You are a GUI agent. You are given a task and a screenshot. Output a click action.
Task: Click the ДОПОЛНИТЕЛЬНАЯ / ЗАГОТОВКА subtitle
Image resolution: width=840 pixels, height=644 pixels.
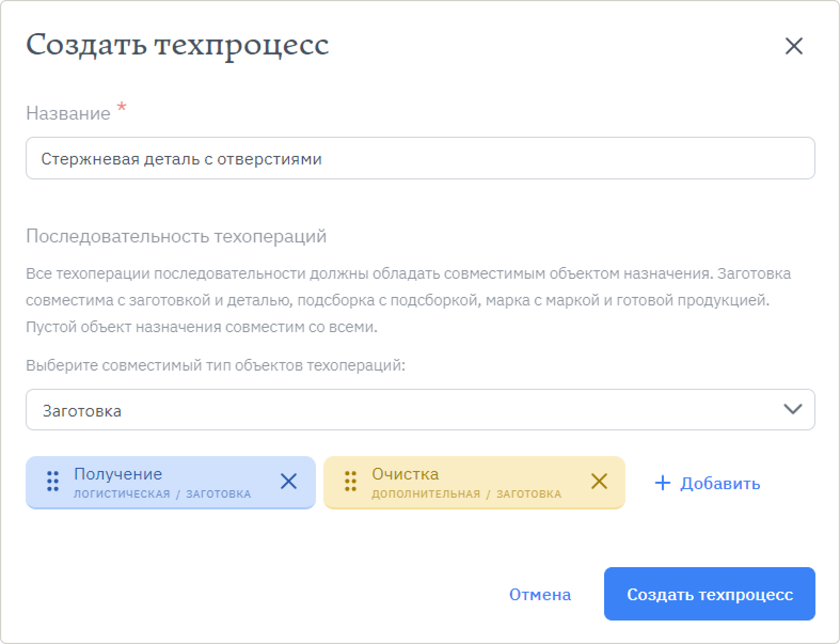pos(466,494)
